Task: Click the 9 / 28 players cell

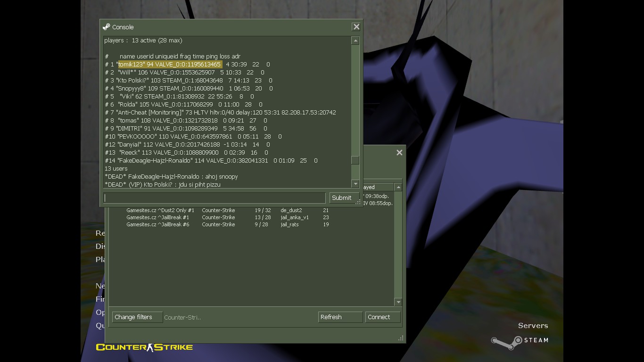Action: point(261,224)
